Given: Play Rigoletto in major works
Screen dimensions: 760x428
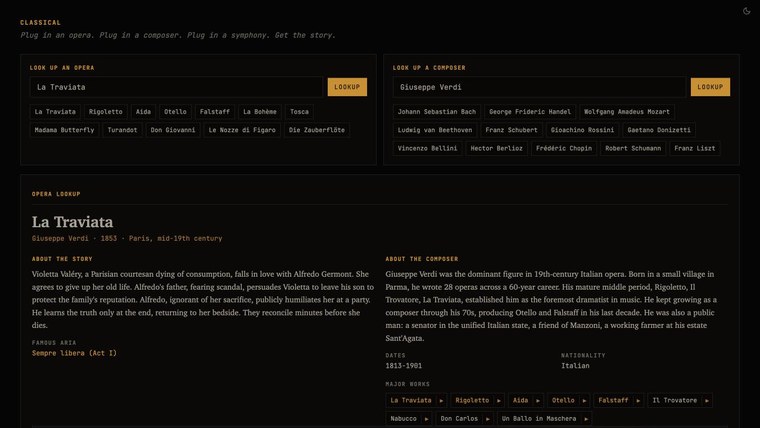Looking at the screenshot, I should pos(499,400).
